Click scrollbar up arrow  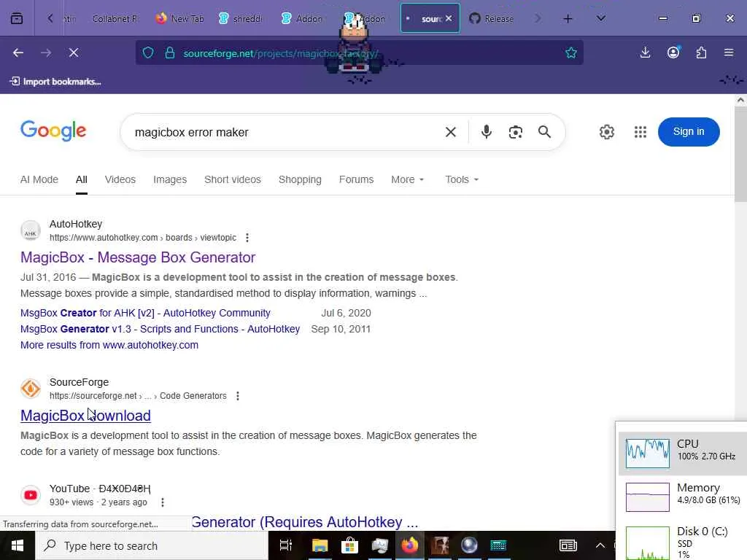(740, 100)
